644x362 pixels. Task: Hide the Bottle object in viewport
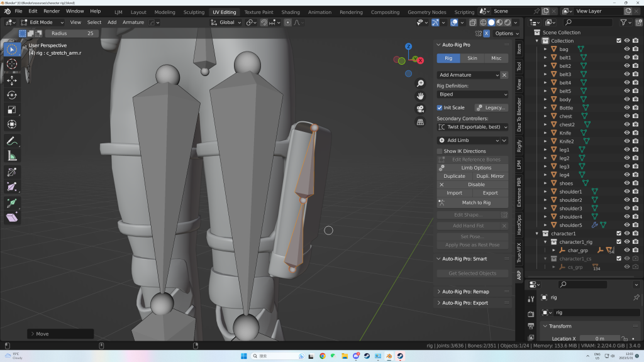tap(627, 107)
